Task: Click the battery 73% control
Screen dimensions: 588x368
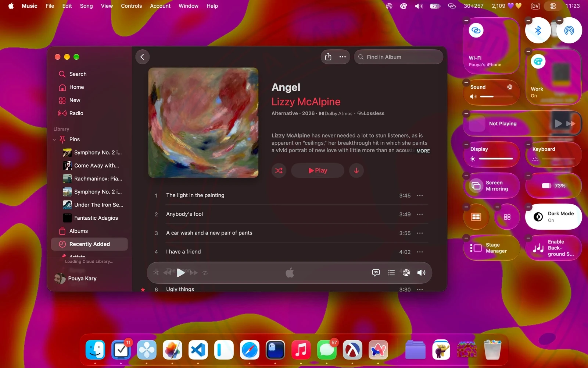Action: (x=553, y=185)
